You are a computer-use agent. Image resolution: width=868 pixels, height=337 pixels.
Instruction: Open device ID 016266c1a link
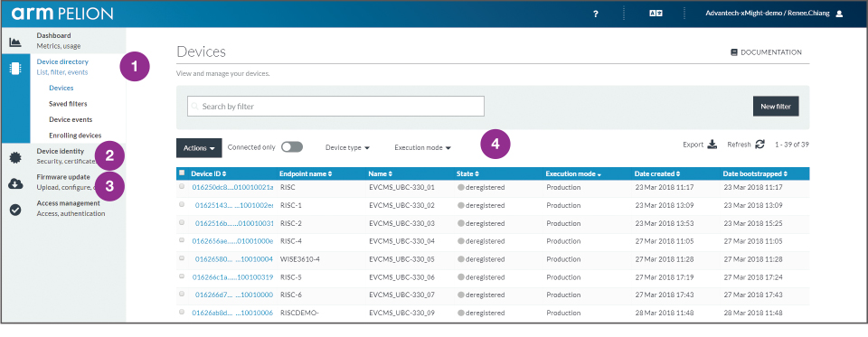[x=232, y=276]
